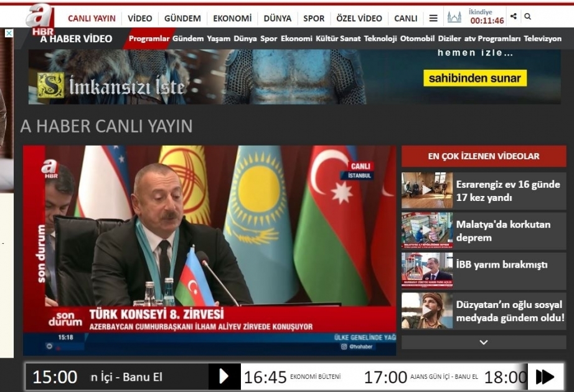This screenshot has height=392, width=574.
Task: Open the GÜNDEM menu item
Action: coord(182,18)
